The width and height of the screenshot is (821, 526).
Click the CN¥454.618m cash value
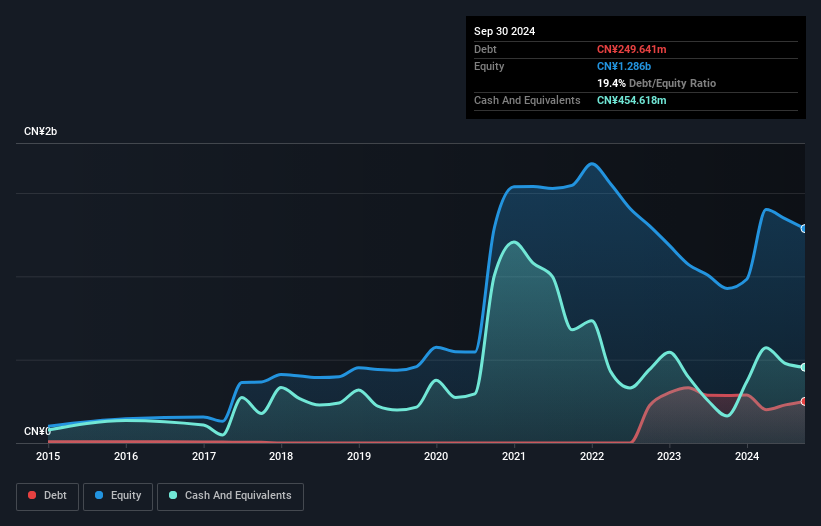[x=631, y=100]
